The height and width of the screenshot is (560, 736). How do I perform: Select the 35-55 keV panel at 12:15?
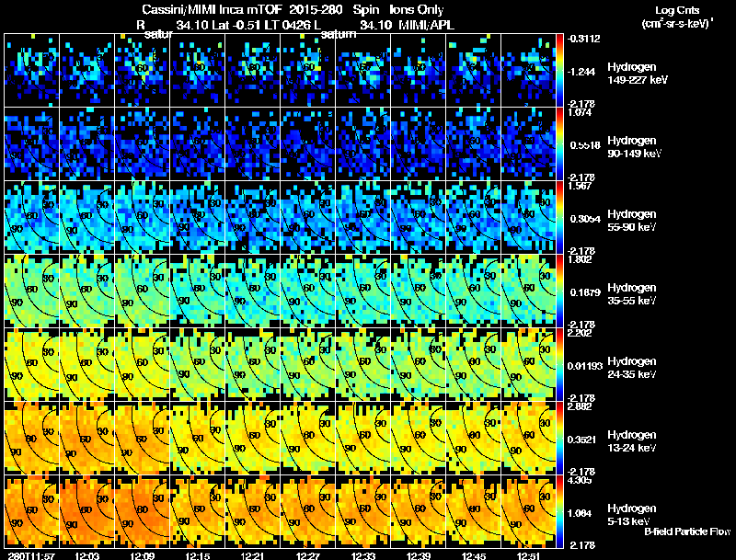coord(198,291)
